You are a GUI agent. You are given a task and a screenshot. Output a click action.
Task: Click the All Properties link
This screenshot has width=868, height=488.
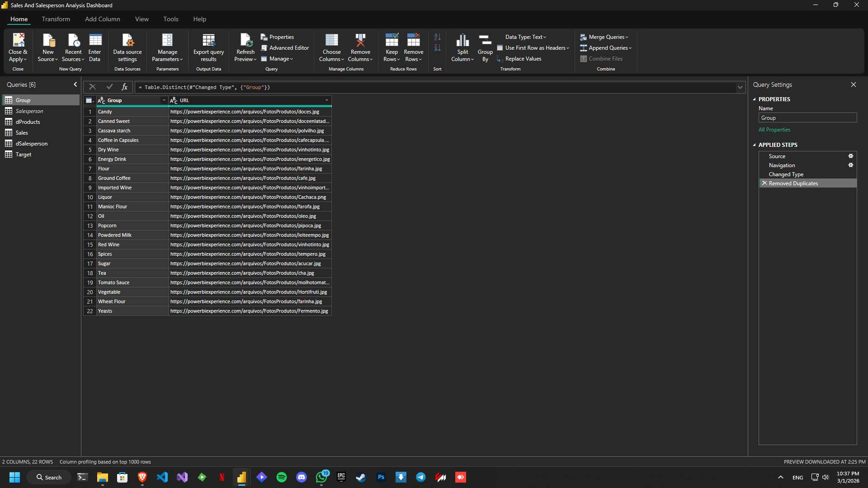click(x=774, y=130)
